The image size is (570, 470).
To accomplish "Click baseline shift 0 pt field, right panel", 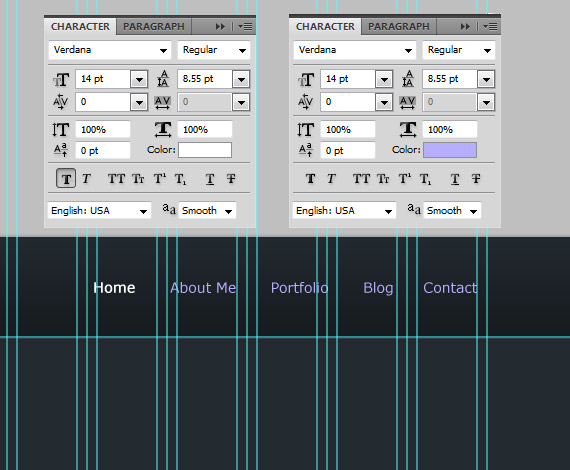I will [348, 150].
